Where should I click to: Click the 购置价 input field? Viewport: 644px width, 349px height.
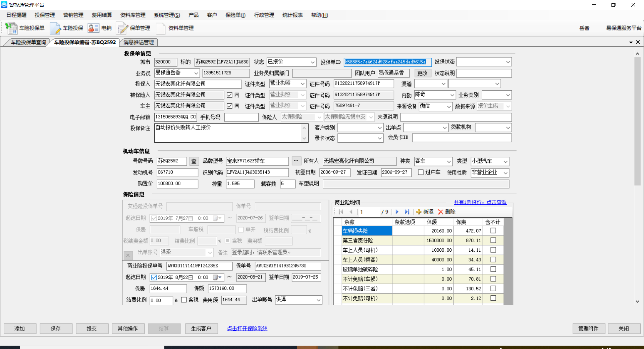[177, 184]
